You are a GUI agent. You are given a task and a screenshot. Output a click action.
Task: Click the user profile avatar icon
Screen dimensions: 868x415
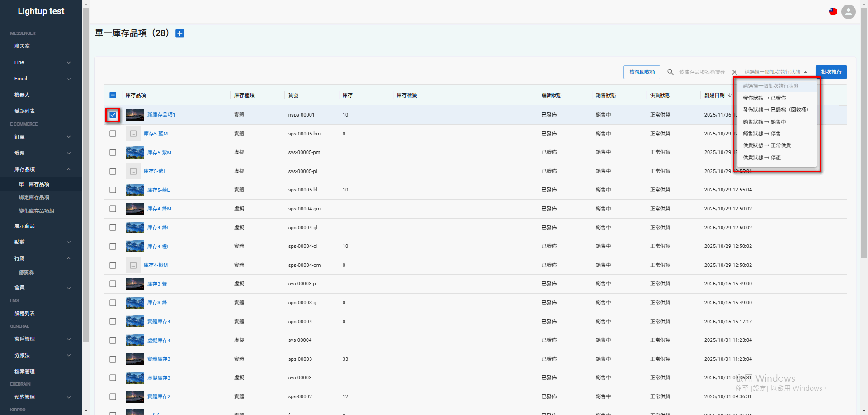click(x=848, y=12)
